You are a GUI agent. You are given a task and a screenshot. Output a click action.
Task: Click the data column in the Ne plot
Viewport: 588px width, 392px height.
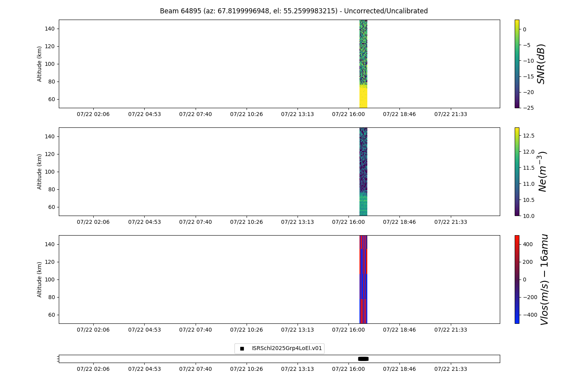coord(363,171)
